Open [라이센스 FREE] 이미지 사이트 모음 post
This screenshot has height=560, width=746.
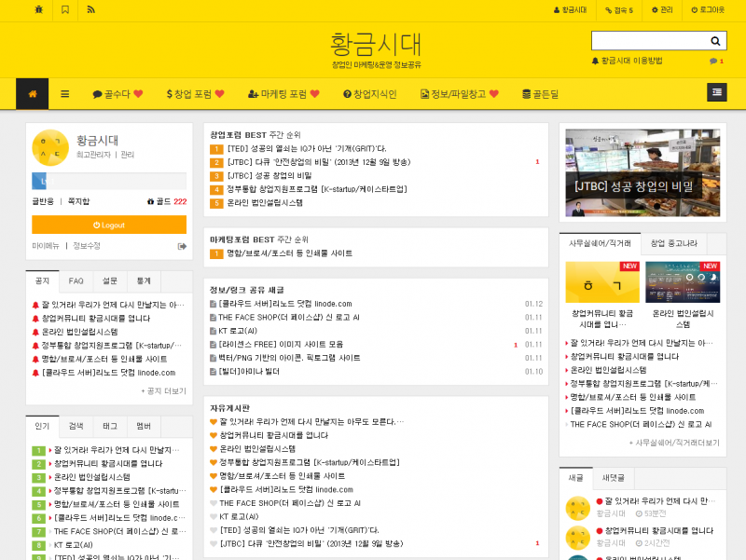281,345
